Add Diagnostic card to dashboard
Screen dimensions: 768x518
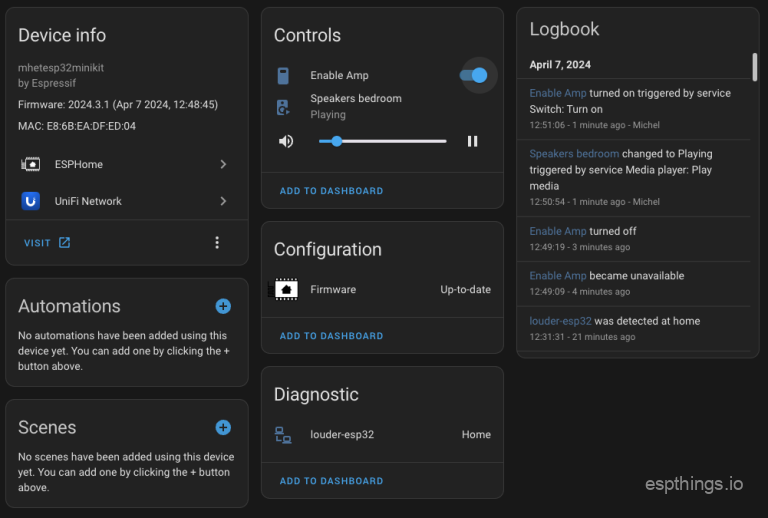point(331,481)
